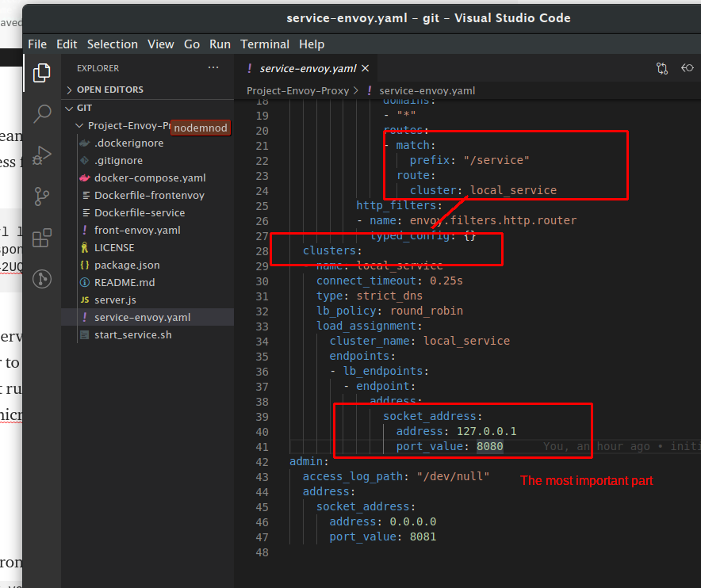Click the address 127.0.0.1 value

pos(486,431)
